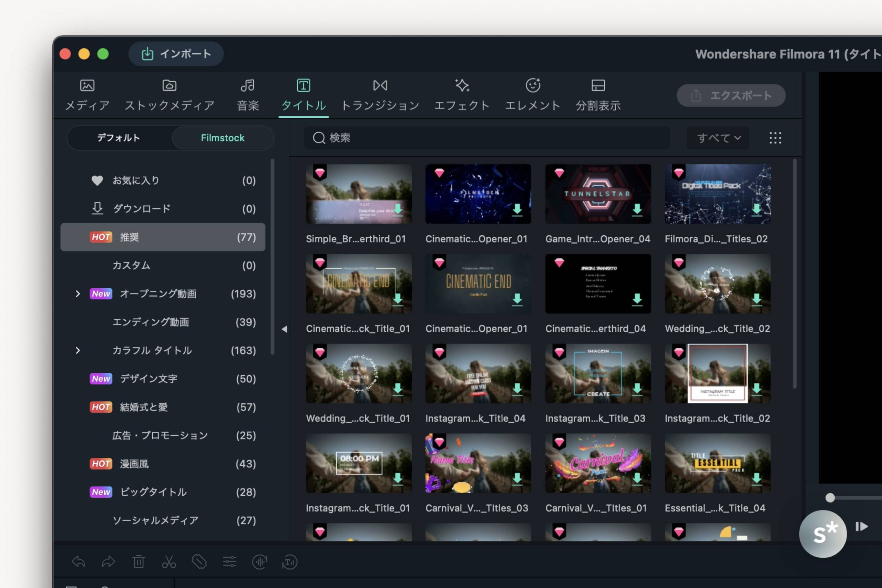The height and width of the screenshot is (588, 882).
Task: Download Wedding_...ck_Title_02 with green arrow
Action: point(757,299)
